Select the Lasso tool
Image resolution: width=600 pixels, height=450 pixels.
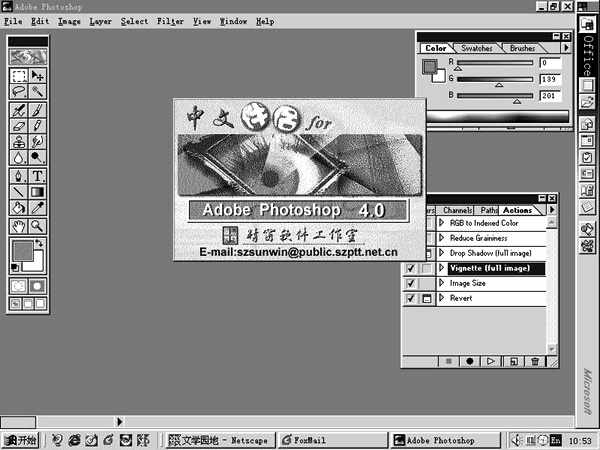[x=18, y=91]
